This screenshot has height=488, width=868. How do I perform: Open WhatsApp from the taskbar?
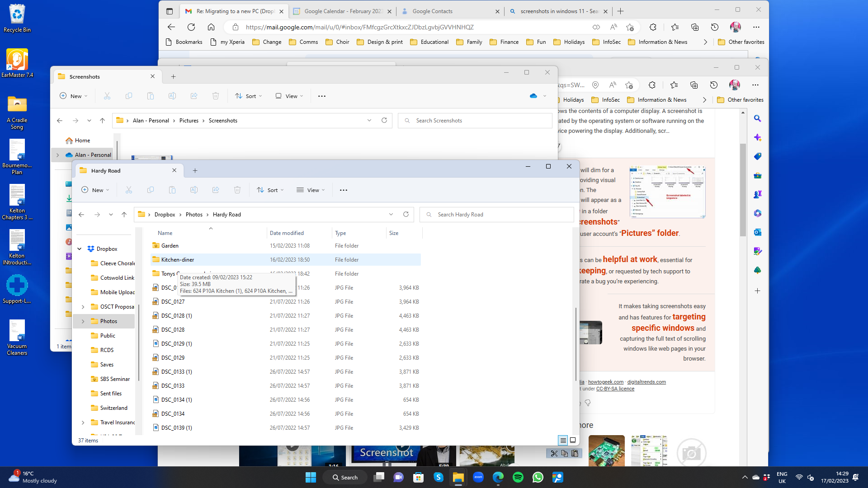[x=538, y=477]
